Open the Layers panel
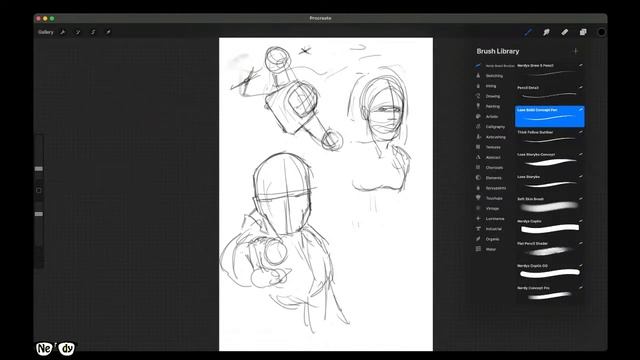Image resolution: width=640 pixels, height=360 pixels. coord(583,32)
